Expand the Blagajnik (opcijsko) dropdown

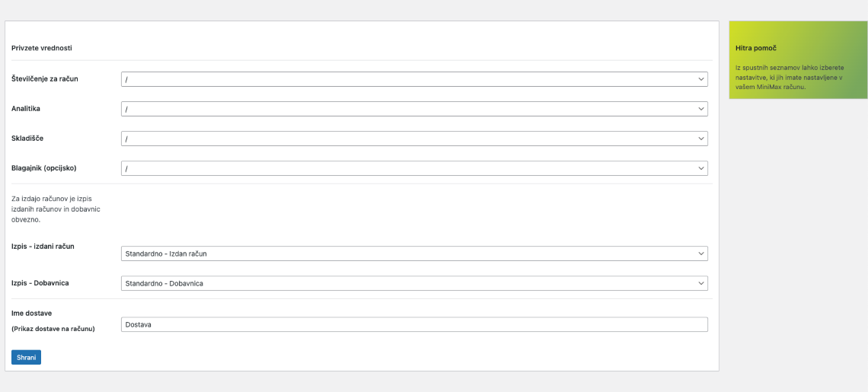[414, 168]
